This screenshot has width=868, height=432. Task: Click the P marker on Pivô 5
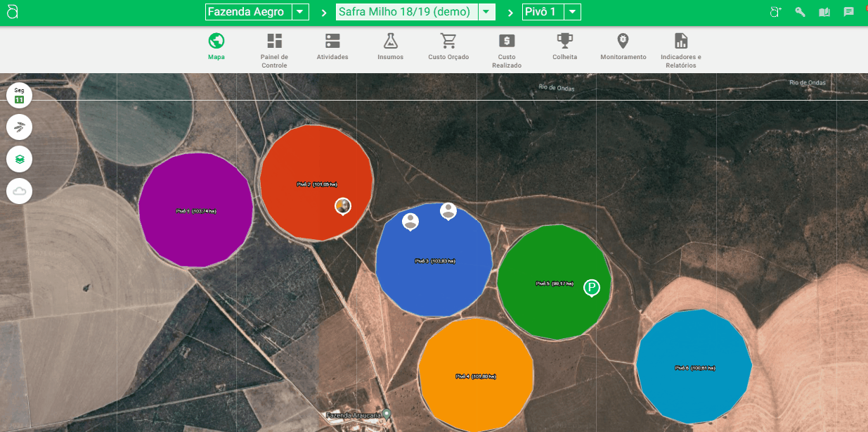pos(592,287)
